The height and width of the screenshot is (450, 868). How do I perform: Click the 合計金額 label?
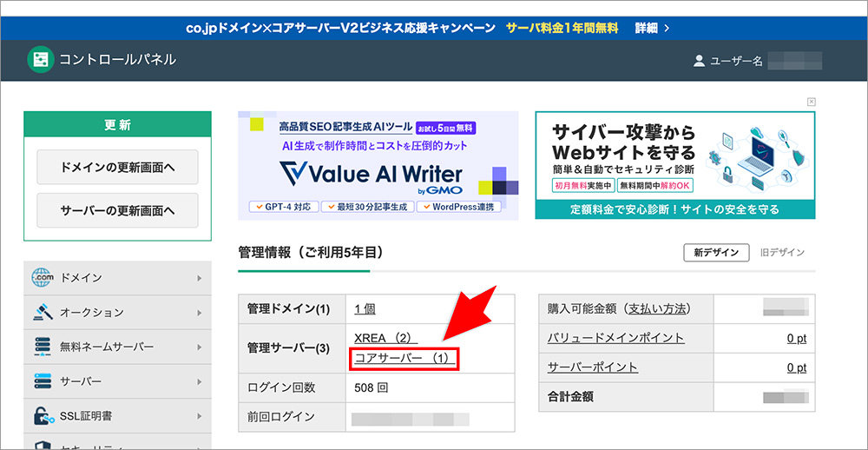tap(570, 397)
